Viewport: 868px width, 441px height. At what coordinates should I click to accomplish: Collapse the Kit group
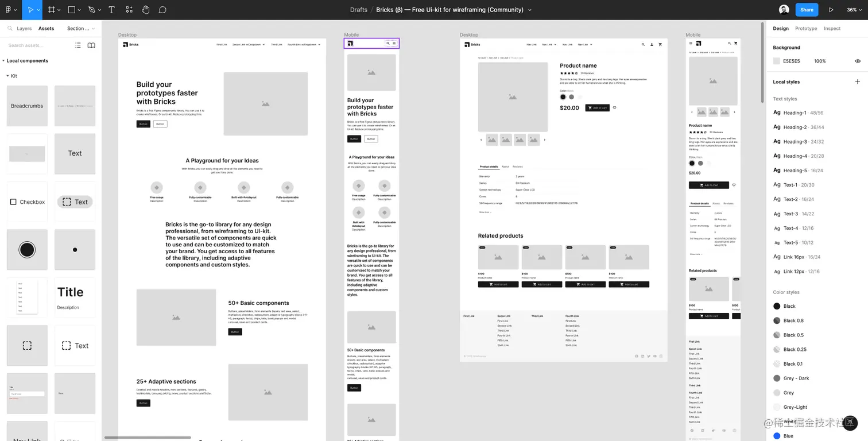pyautogui.click(x=8, y=76)
